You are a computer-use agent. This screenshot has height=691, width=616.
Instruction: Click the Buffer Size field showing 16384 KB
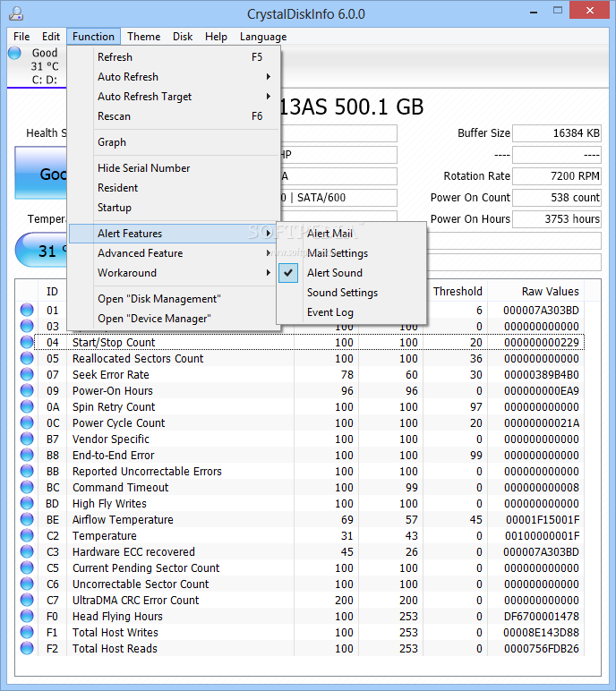tap(557, 133)
